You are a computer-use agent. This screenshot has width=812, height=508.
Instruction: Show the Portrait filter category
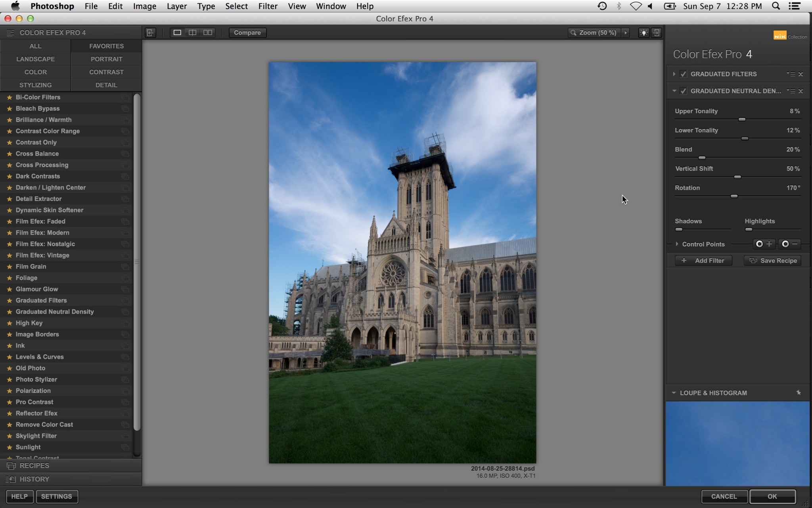point(106,59)
